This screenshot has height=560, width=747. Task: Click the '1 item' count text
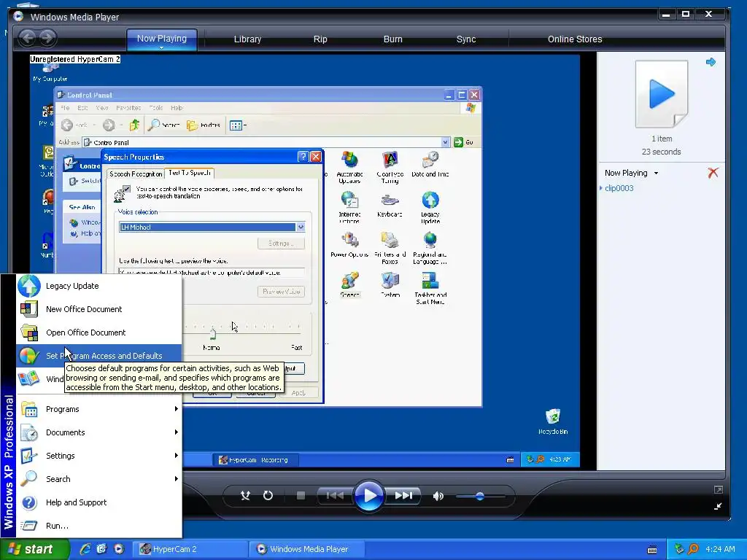click(x=662, y=139)
